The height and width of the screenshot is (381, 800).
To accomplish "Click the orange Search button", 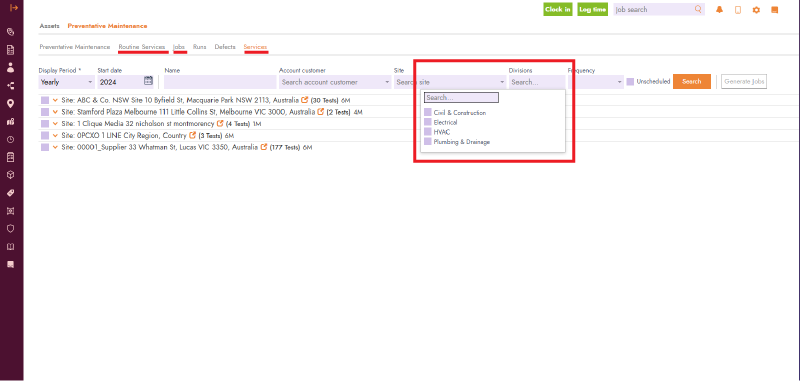I will coord(691,82).
